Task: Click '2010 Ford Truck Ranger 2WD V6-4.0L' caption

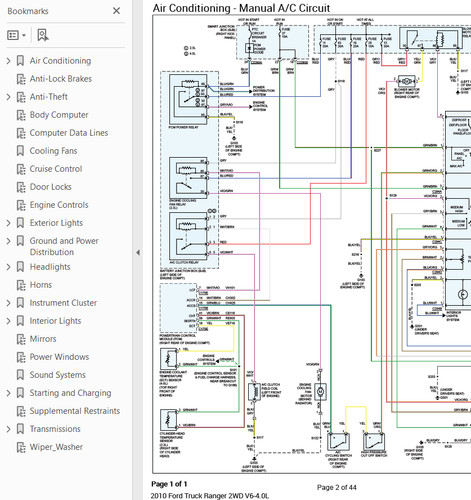Action: coord(210,496)
